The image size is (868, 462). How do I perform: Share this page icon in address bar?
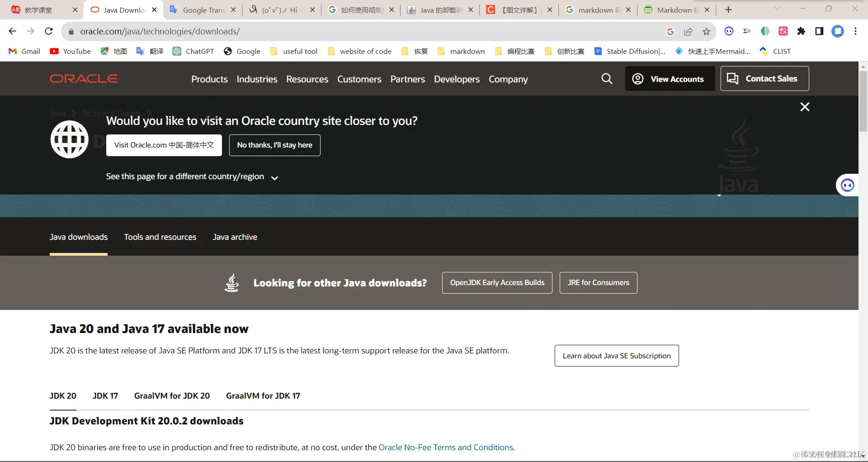[x=688, y=31]
